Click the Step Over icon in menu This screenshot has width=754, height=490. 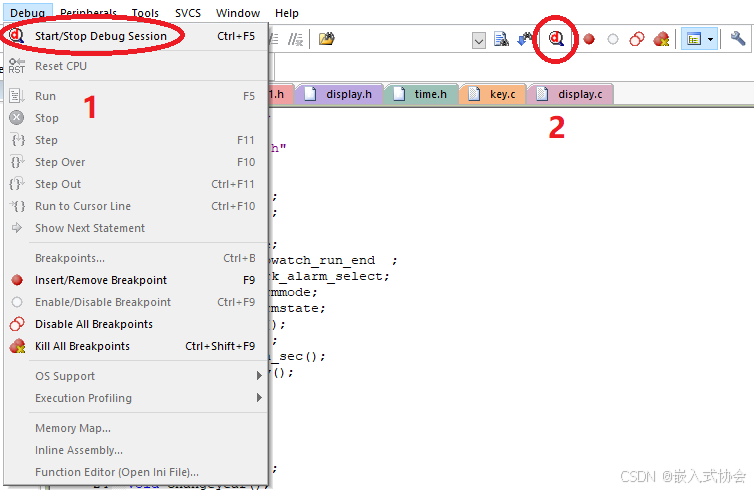[17, 162]
